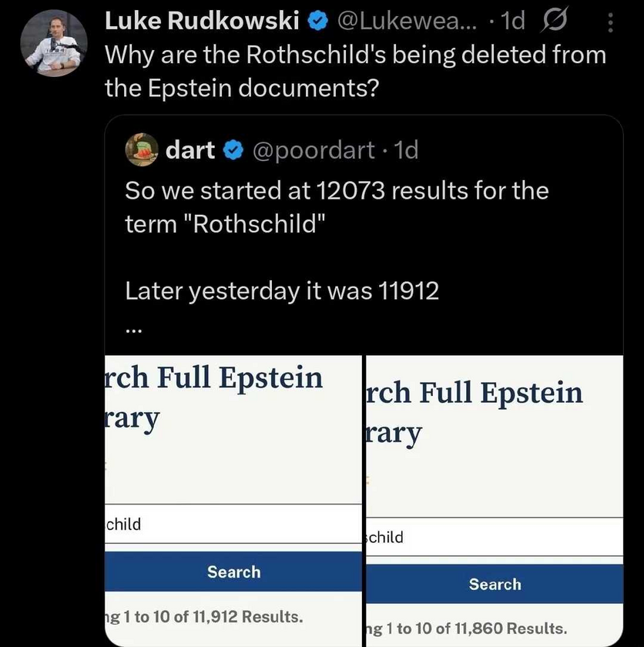Click the quoted post's 1d timestamp
The height and width of the screenshot is (647, 644).
coord(404,150)
